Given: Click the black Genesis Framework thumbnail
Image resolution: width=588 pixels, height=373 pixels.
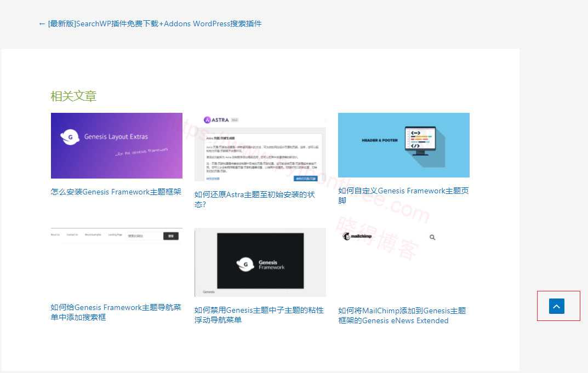Looking at the screenshot, I should click(260, 262).
